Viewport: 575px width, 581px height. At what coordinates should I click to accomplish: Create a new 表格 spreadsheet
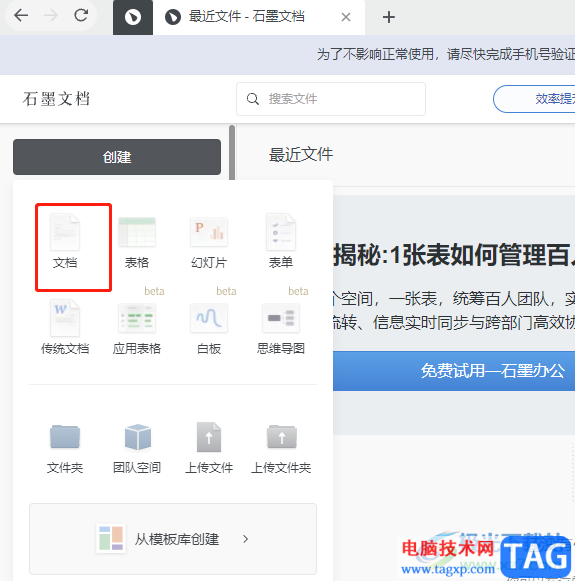137,243
